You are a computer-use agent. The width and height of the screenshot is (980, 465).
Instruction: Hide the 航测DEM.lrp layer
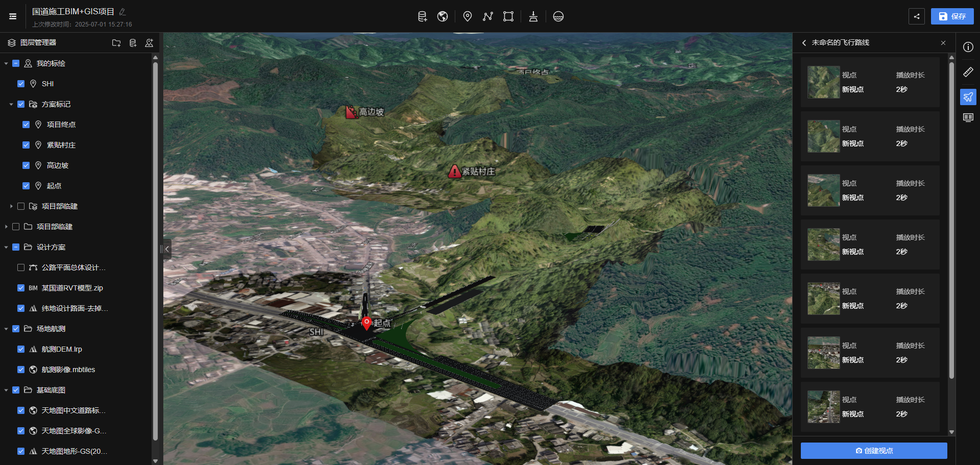[x=21, y=349]
